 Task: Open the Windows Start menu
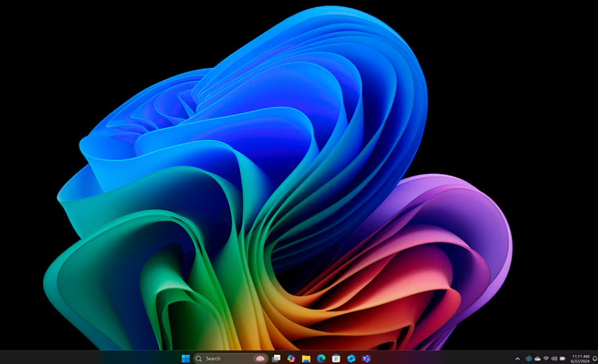(x=185, y=358)
